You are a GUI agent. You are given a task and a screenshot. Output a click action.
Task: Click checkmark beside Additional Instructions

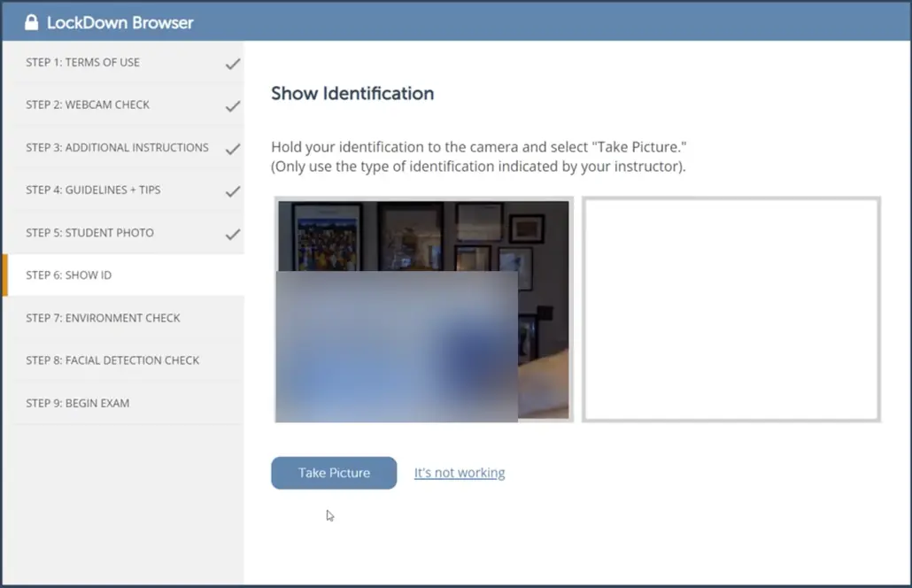click(233, 149)
